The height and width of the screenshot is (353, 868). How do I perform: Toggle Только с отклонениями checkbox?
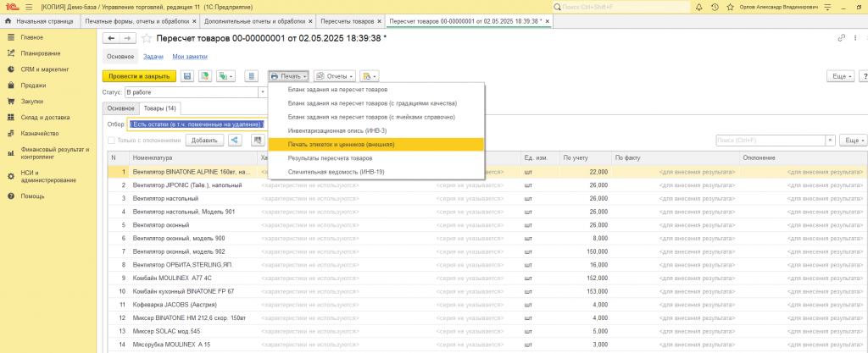point(111,141)
